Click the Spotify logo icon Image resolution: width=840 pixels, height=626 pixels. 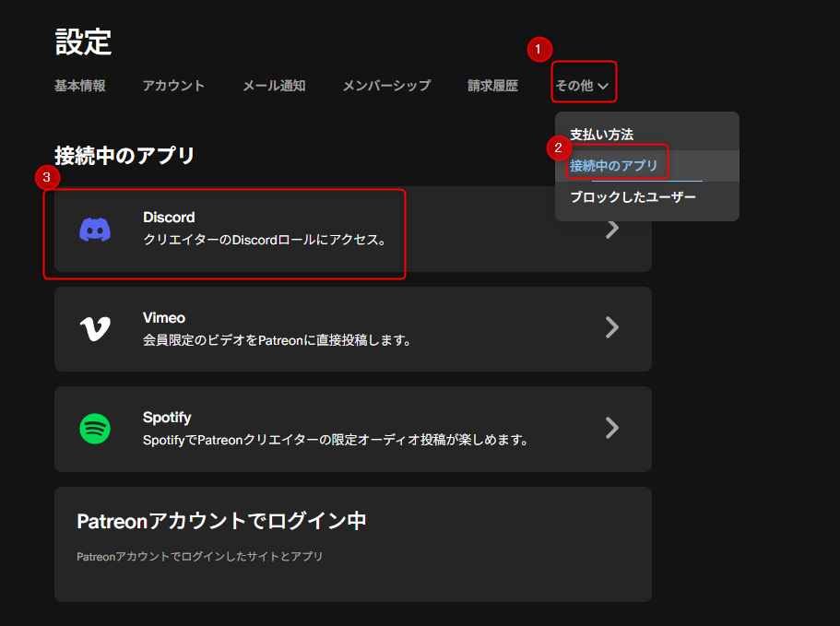coord(95,429)
